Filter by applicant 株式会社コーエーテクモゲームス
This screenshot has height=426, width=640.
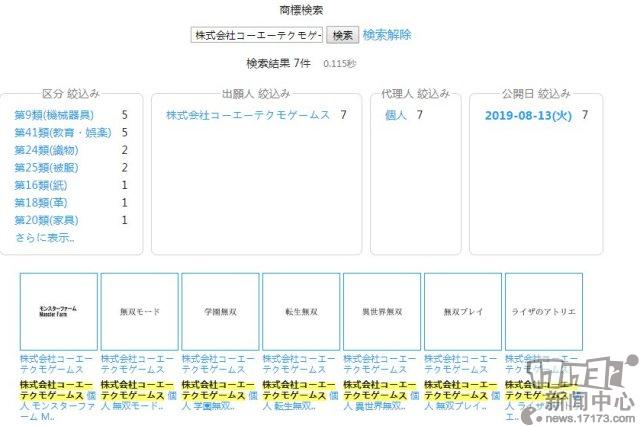tap(248, 115)
